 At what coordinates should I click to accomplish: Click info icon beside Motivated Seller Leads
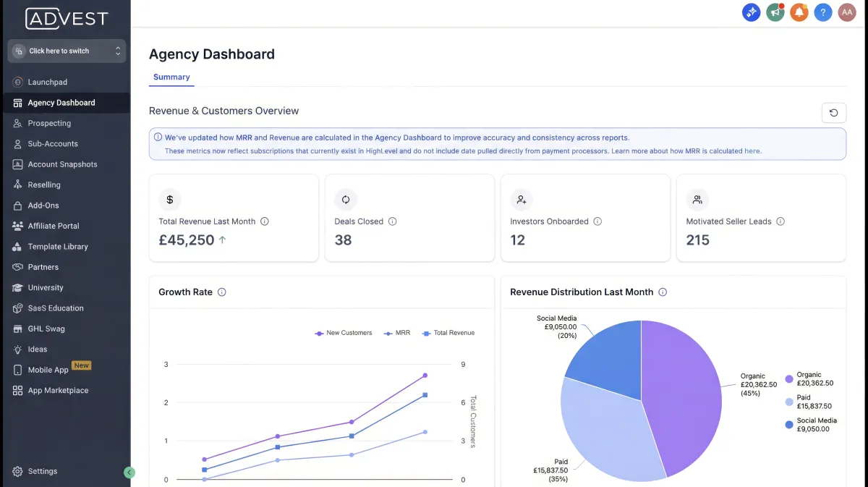780,221
